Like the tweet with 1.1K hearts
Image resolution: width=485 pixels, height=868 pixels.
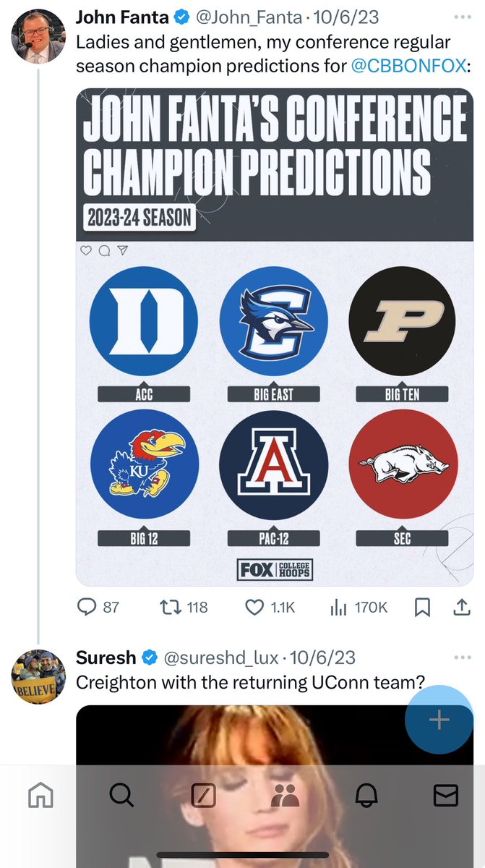(270, 608)
